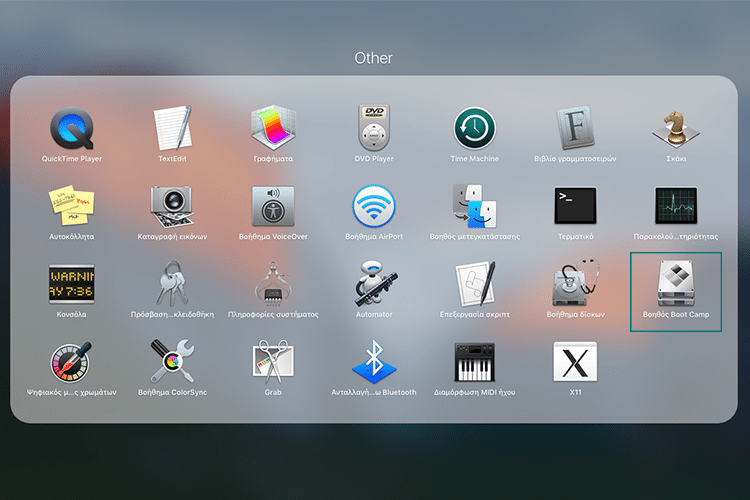Launch Keychain Access keys icon
Screen dimensions: 750x500
pyautogui.click(x=172, y=284)
